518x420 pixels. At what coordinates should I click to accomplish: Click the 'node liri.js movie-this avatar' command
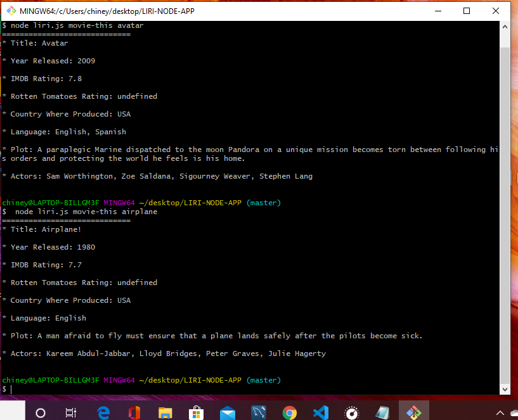(77, 25)
